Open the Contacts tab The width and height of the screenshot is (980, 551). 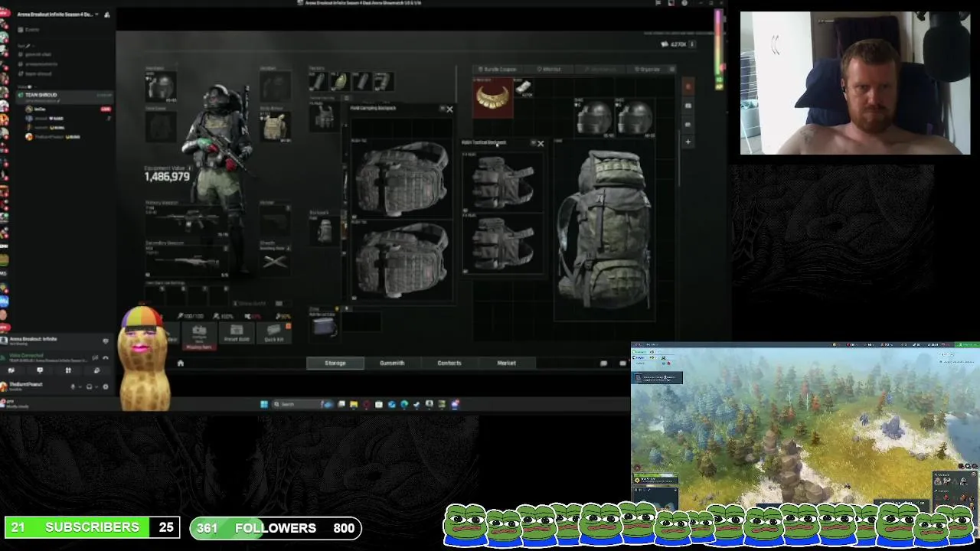coord(449,363)
